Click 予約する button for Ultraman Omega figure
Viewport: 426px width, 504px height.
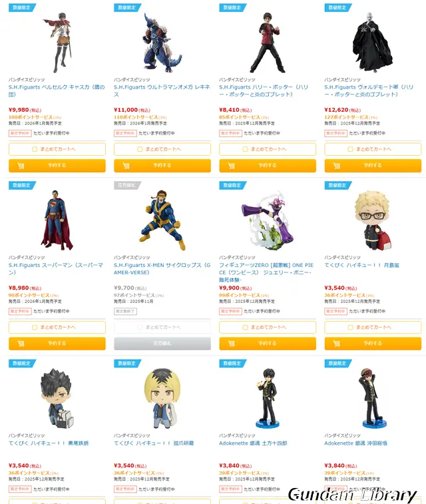[x=162, y=166]
